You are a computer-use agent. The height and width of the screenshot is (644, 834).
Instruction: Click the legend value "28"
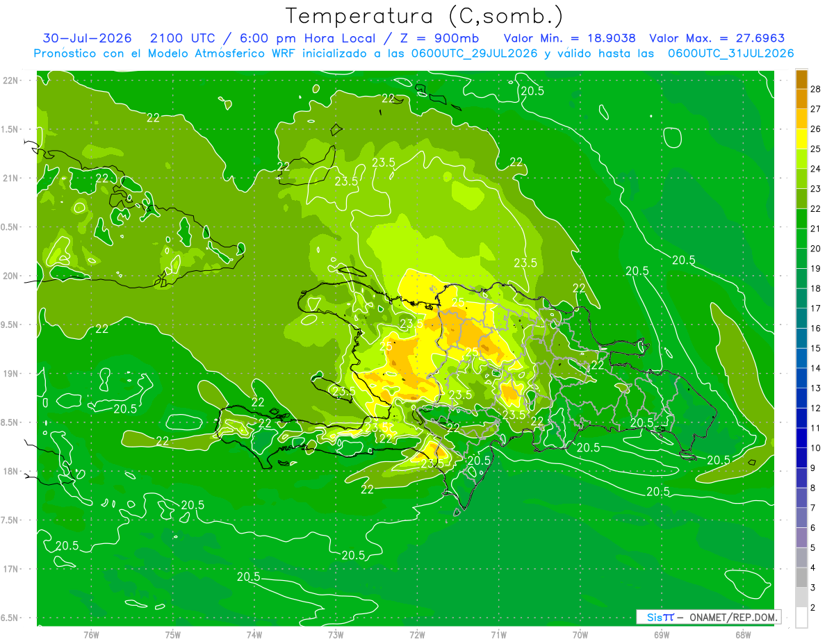tap(816, 89)
